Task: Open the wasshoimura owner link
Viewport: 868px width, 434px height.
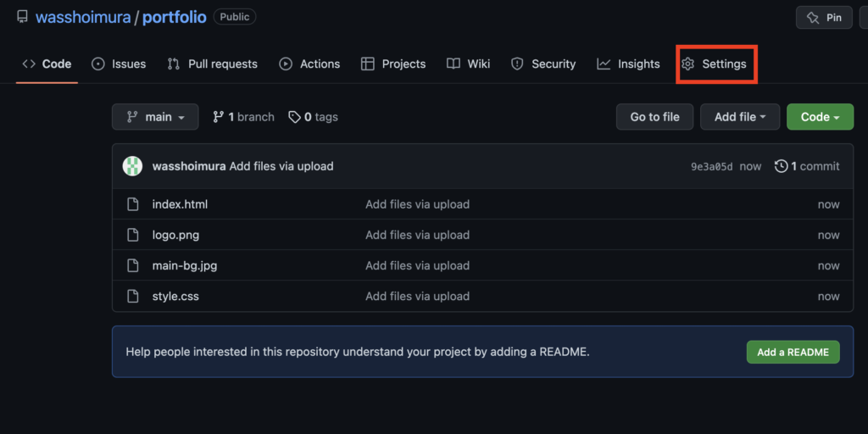Action: coord(83,17)
